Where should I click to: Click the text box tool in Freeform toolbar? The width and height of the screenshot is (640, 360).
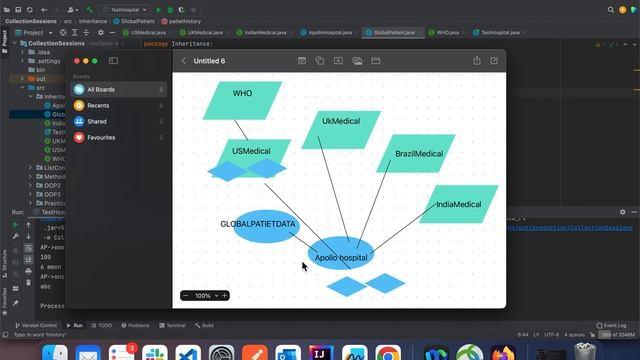pos(338,61)
